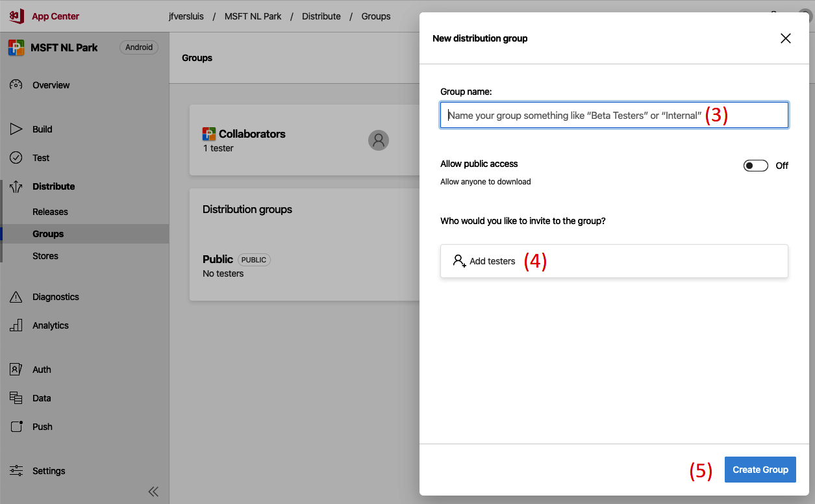
Task: Click the "New distribution group" dialog title
Action: coord(480,38)
